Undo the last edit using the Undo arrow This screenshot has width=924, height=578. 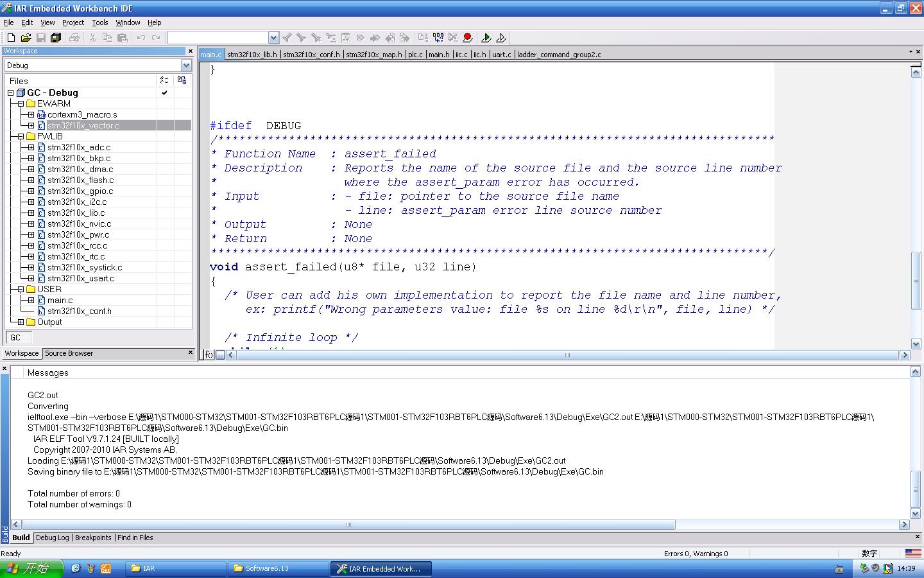[x=141, y=38]
